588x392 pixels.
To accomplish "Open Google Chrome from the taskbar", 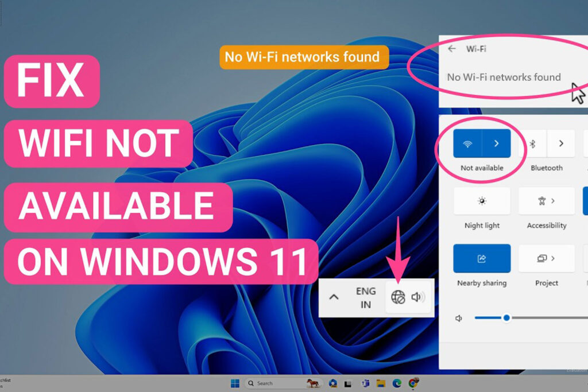I will point(412,383).
